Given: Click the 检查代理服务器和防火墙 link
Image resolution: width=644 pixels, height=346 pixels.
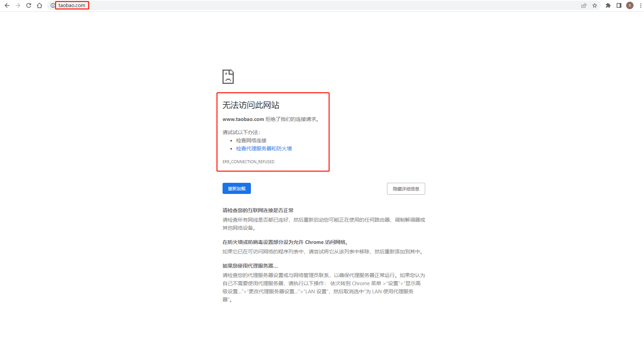Looking at the screenshot, I should tap(263, 148).
